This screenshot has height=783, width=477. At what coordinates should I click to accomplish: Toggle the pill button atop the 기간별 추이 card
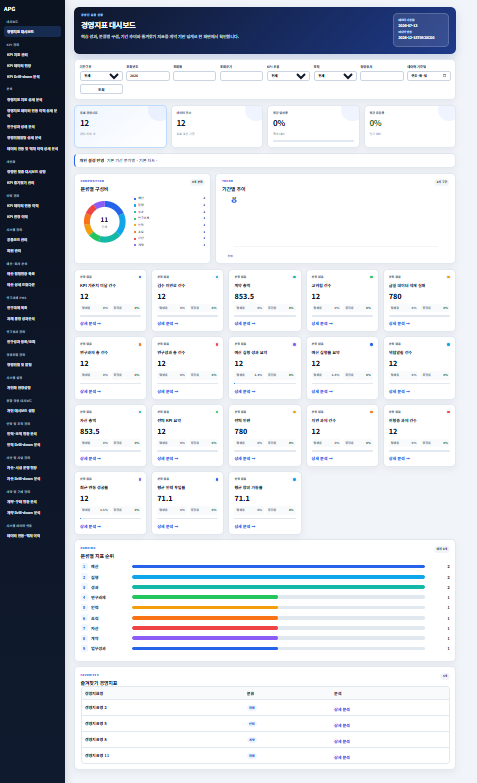coord(442,182)
